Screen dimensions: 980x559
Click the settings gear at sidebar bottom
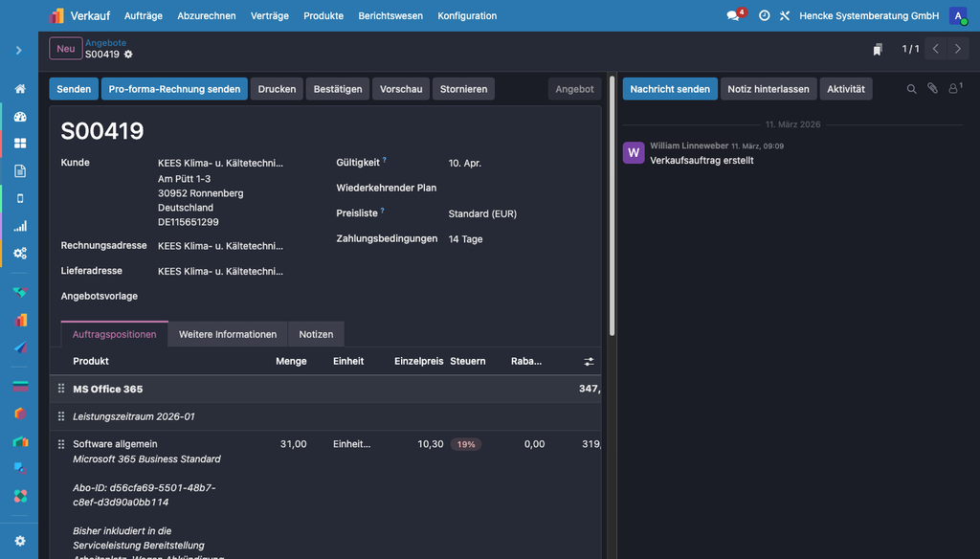click(x=20, y=541)
